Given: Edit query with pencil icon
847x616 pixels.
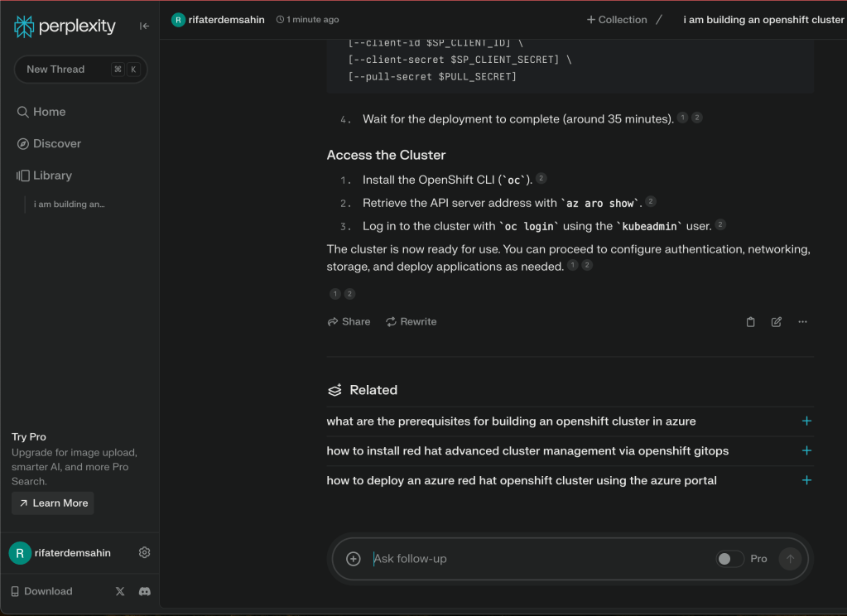Looking at the screenshot, I should coord(777,322).
